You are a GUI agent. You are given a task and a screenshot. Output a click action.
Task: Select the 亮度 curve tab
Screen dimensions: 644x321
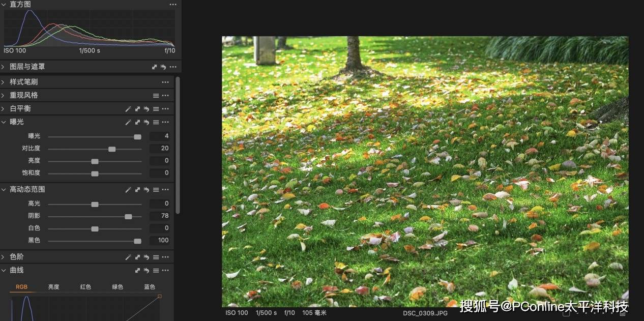[54, 287]
